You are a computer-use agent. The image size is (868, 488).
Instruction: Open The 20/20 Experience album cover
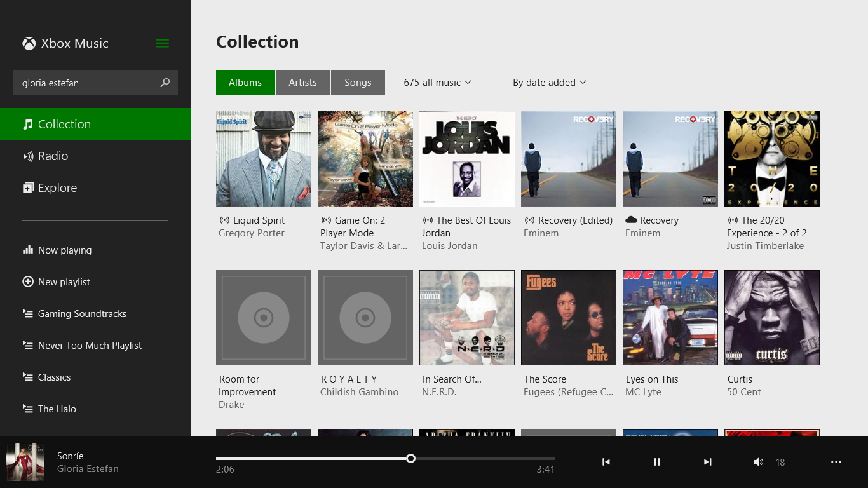[772, 159]
